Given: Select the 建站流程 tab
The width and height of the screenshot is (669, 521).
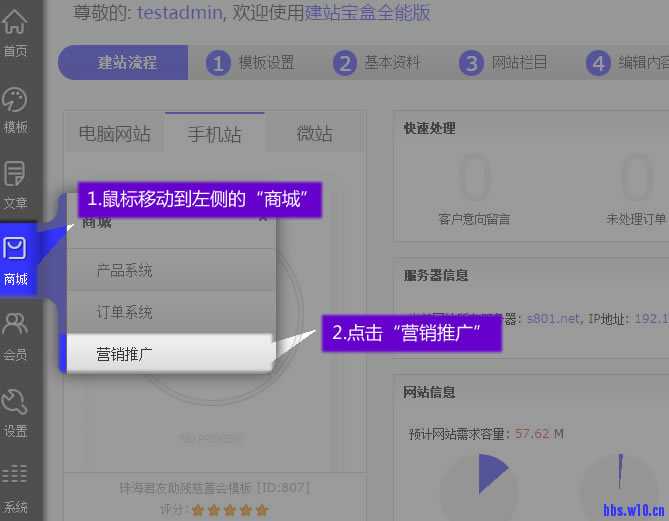Looking at the screenshot, I should coord(127,63).
